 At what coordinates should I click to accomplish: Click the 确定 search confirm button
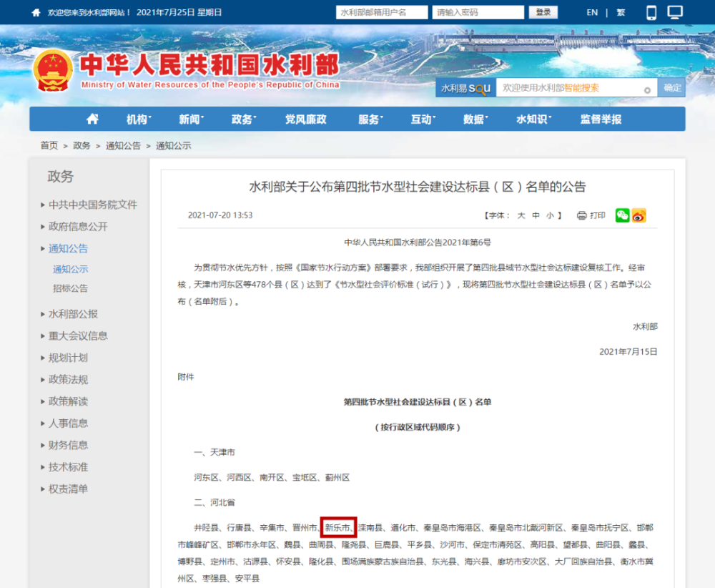[x=671, y=87]
